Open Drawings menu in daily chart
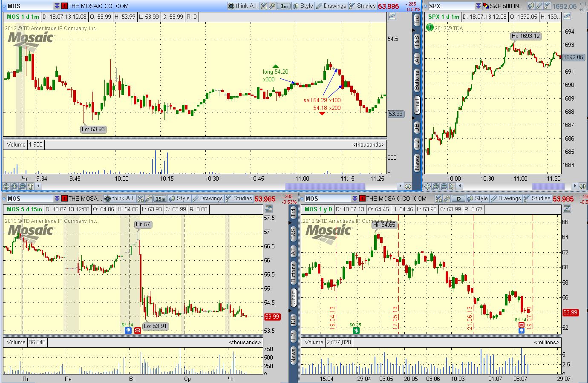This screenshot has width=588, height=383. [506, 199]
